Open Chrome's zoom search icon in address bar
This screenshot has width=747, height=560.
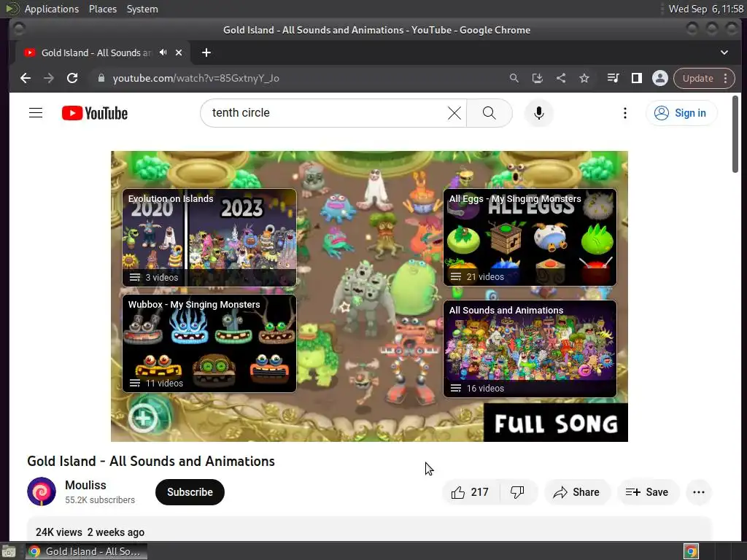coord(514,78)
